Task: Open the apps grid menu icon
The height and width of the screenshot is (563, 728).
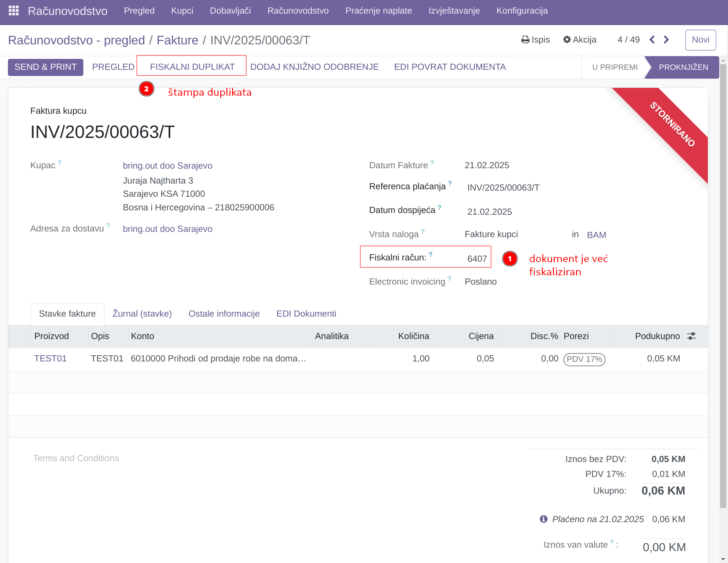Action: (14, 11)
